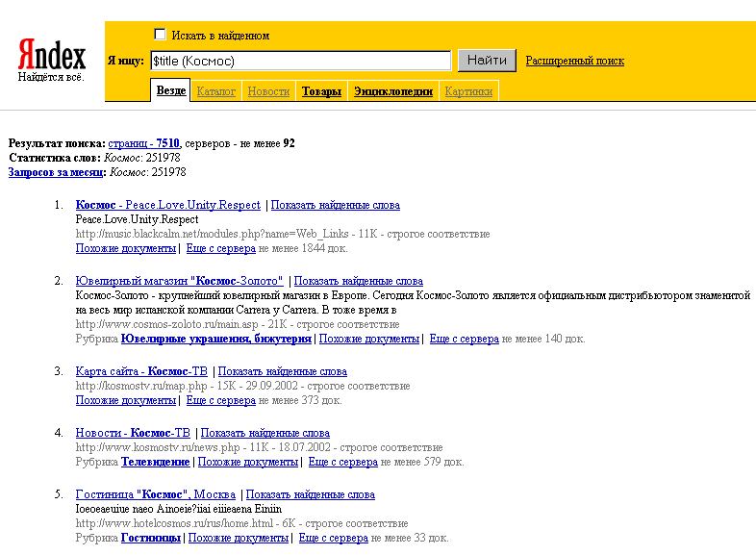
Task: Click 'Еще с сервера' with 579 documents
Action: click(342, 462)
